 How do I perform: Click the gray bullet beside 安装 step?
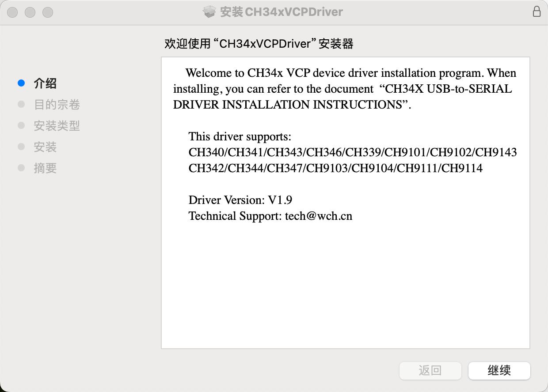(21, 147)
